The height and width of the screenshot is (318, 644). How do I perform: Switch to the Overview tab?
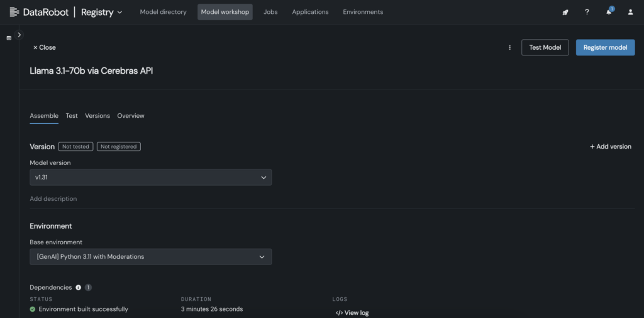click(131, 116)
